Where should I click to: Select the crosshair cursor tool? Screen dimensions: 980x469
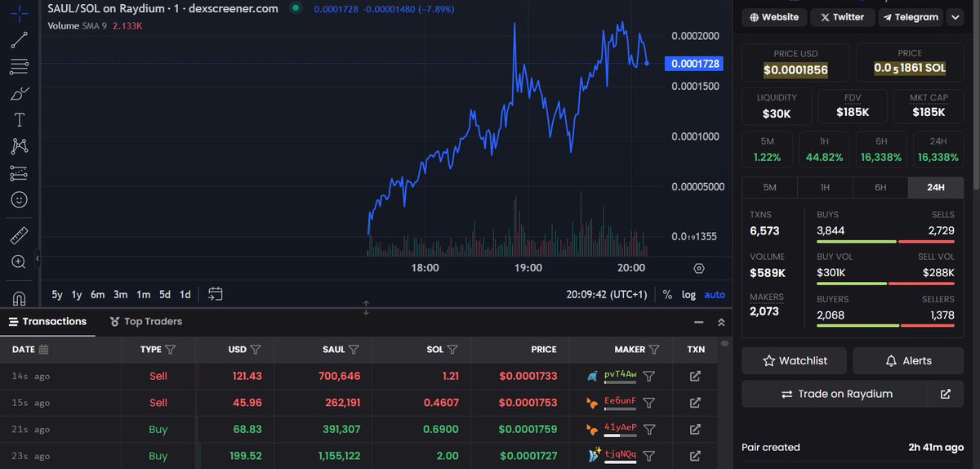click(19, 13)
